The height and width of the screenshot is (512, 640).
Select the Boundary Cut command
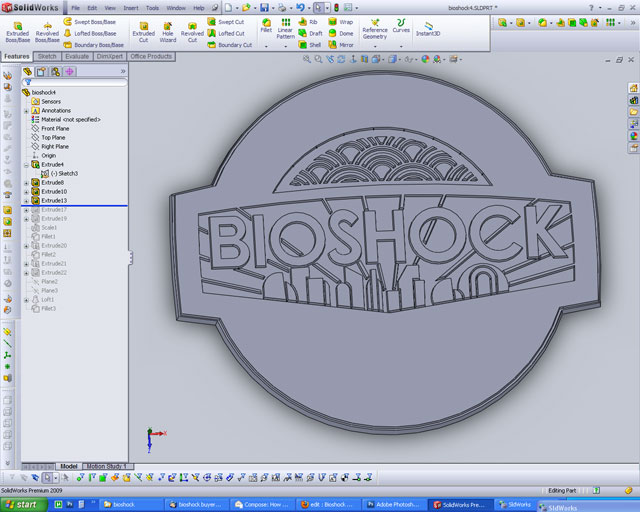229,45
